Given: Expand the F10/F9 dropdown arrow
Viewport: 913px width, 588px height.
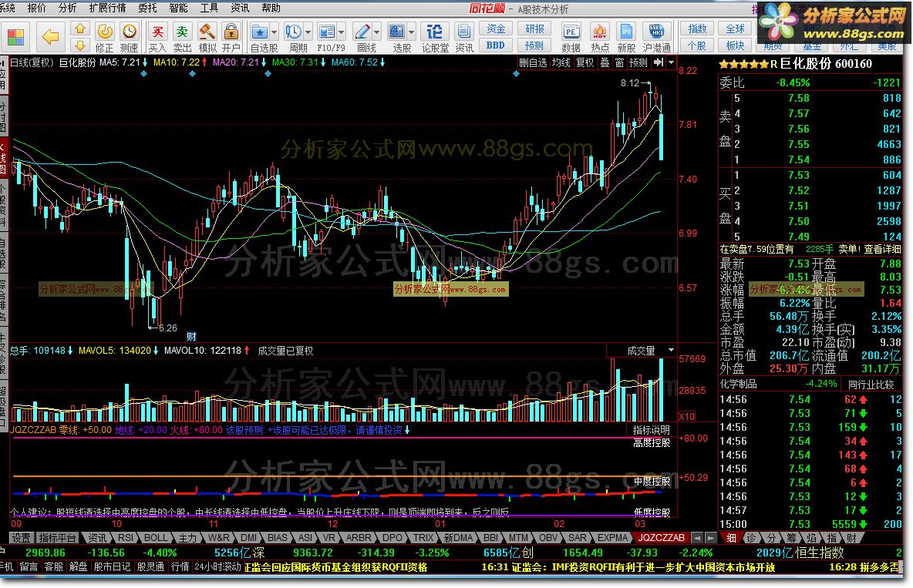Looking at the screenshot, I should point(341,32).
